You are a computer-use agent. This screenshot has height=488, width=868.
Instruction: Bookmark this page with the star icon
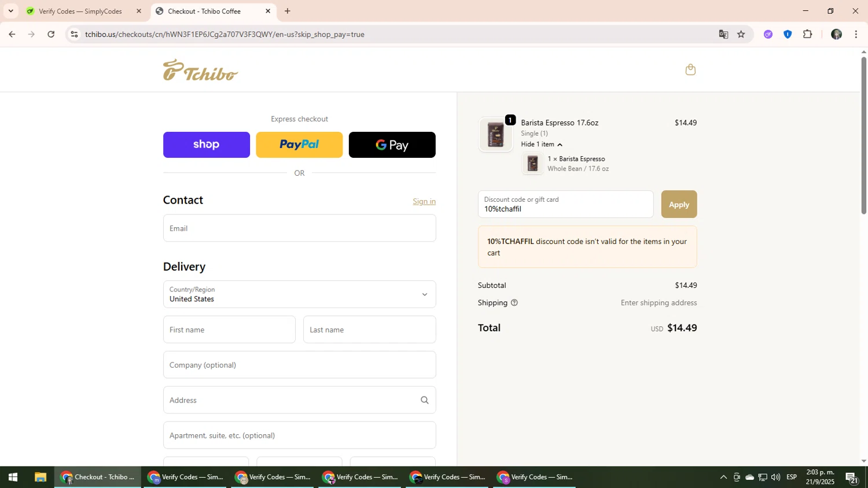pyautogui.click(x=741, y=35)
